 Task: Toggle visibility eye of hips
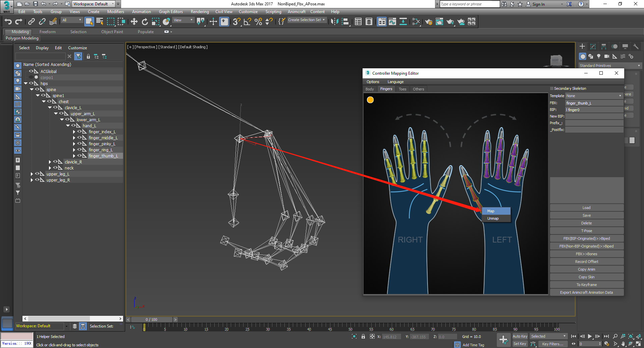31,83
